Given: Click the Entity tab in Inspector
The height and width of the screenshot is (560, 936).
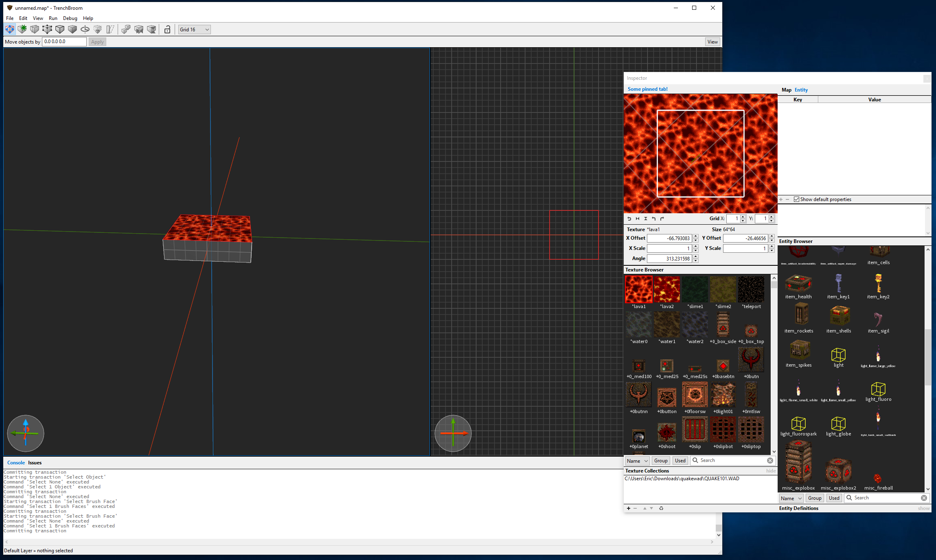Looking at the screenshot, I should [x=801, y=90].
